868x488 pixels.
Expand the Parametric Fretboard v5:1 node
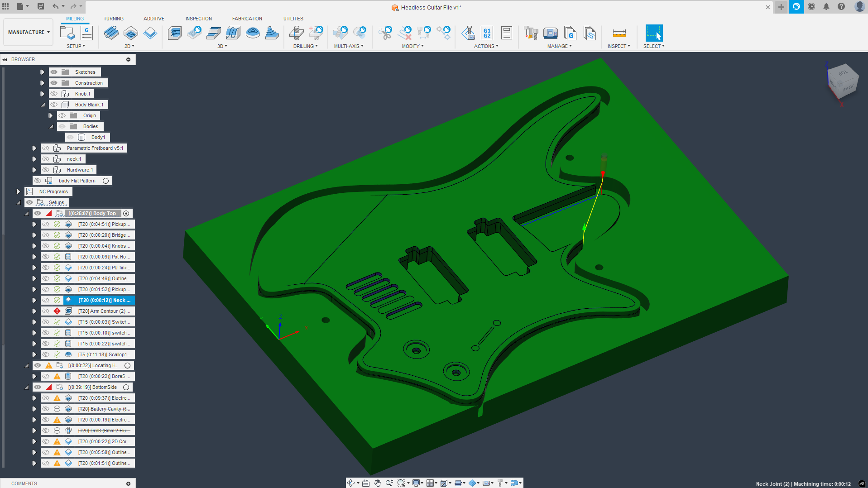click(34, 148)
